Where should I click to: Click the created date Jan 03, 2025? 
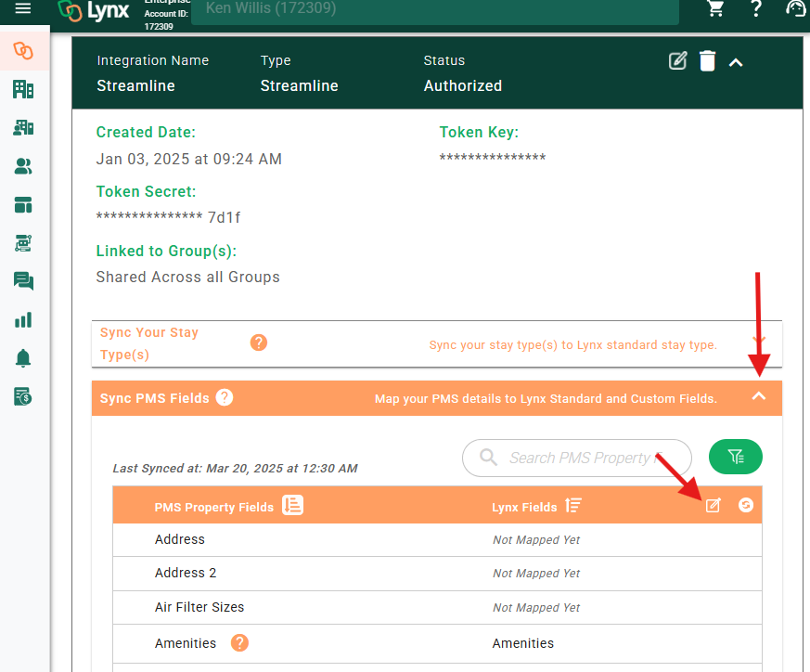tap(189, 160)
